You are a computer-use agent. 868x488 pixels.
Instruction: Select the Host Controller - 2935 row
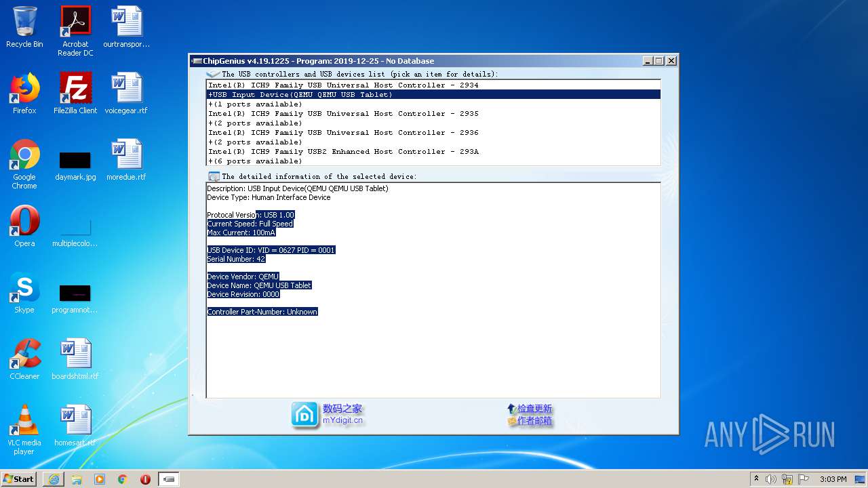433,113
